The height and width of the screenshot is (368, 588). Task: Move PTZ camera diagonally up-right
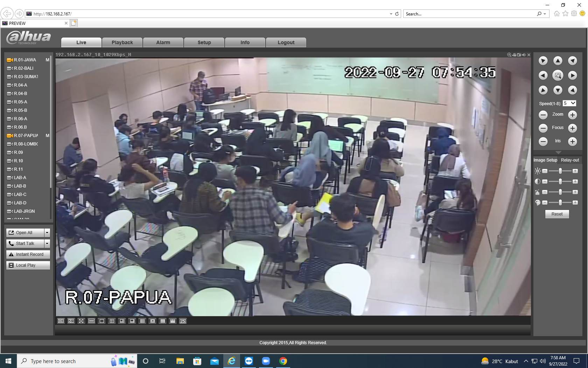573,61
